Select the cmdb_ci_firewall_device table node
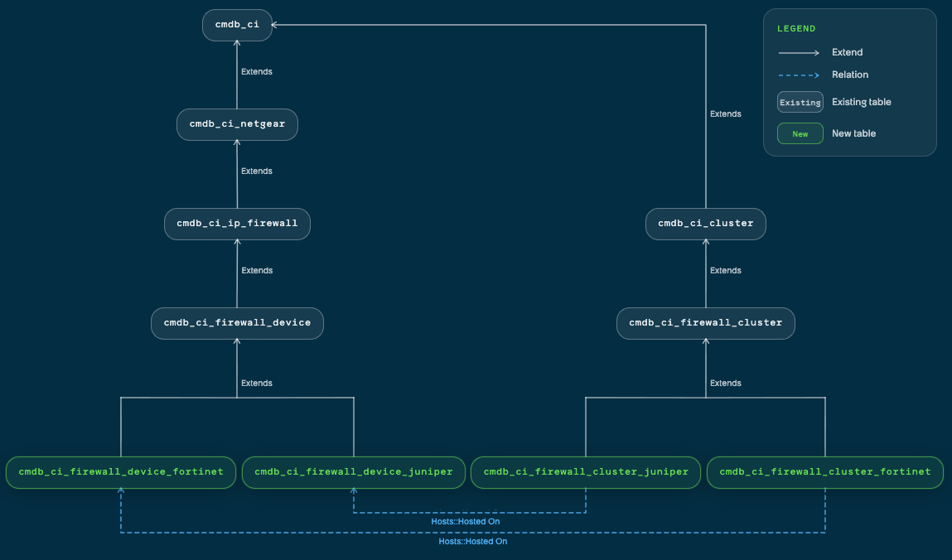This screenshot has height=560, width=952. (x=237, y=323)
